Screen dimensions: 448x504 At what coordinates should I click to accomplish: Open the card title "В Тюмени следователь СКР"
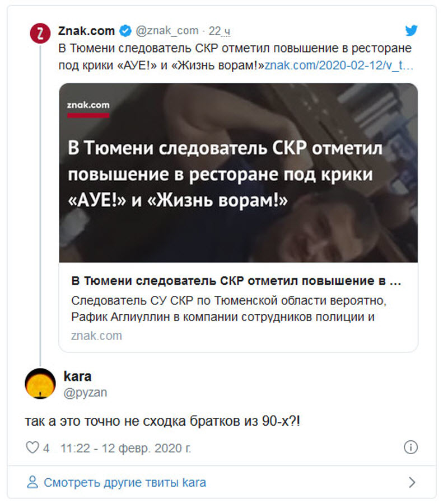tap(236, 281)
